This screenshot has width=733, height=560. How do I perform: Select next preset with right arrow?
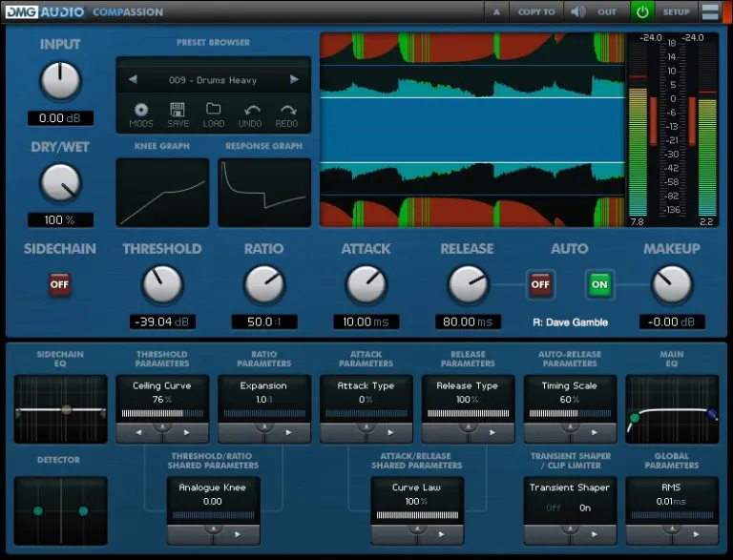[x=294, y=80]
